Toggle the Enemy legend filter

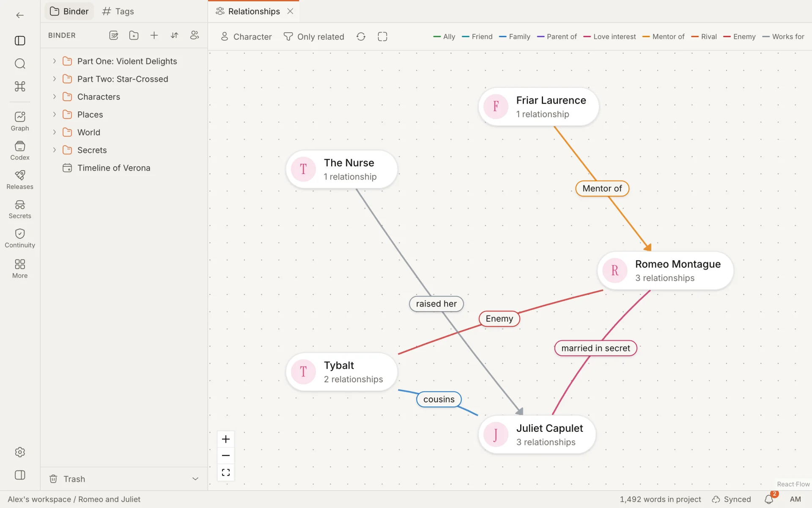click(x=739, y=37)
